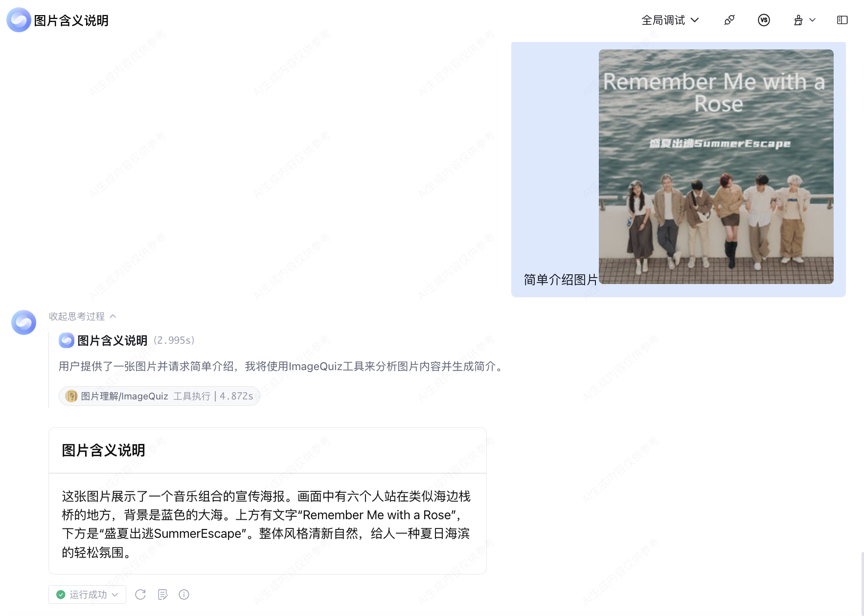This screenshot has width=864, height=616.
Task: Click the vertical scrollbar at right edge
Action: pyautogui.click(x=862, y=583)
